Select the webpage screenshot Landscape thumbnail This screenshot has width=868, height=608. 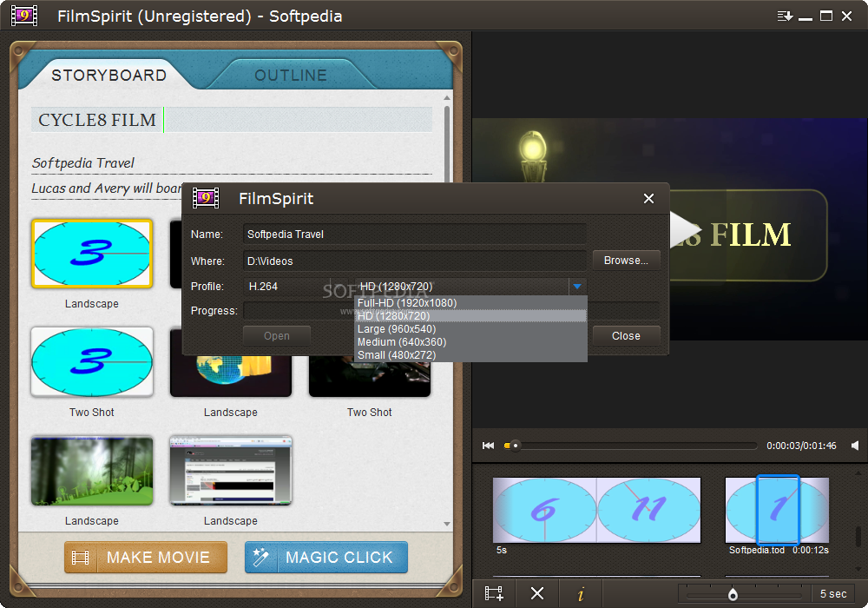pyautogui.click(x=231, y=471)
